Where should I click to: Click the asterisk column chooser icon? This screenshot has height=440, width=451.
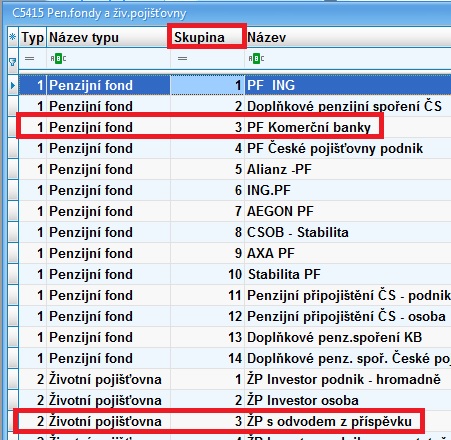click(13, 37)
